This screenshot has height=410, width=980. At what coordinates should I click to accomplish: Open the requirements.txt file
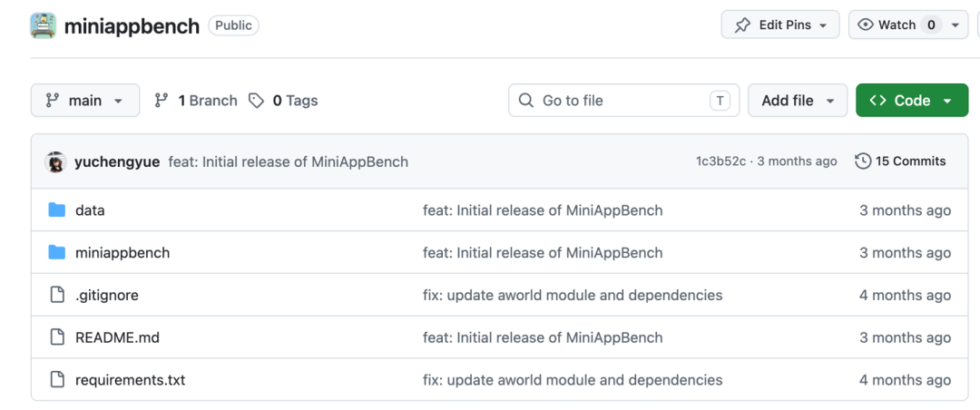point(130,380)
